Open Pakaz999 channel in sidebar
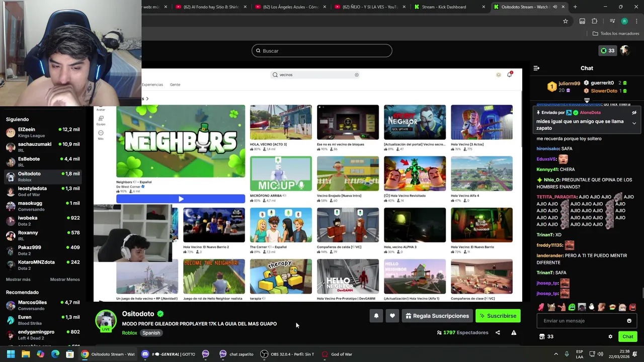This screenshot has height=362, width=644. pos(43,250)
